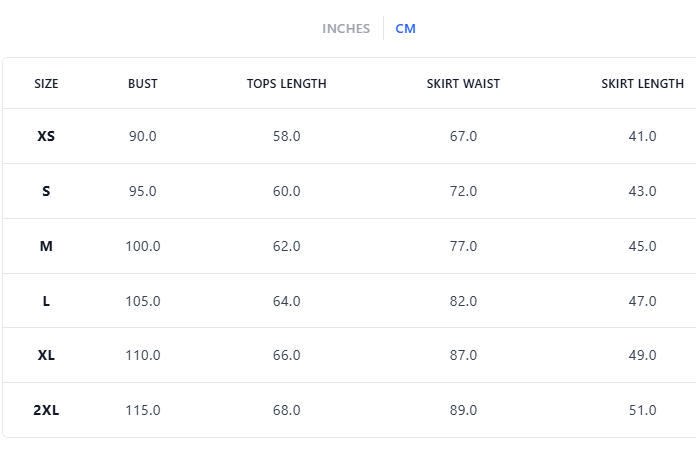The width and height of the screenshot is (696, 460).
Task: Select the CM unit option
Action: (405, 29)
